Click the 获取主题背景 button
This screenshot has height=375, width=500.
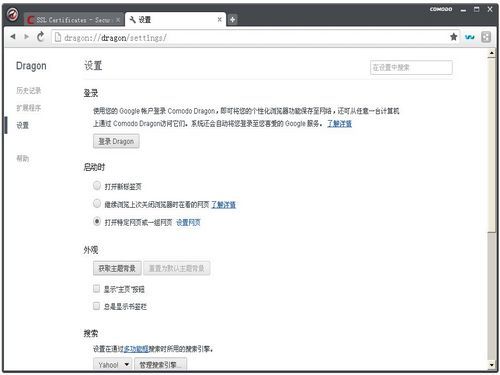pos(117,268)
